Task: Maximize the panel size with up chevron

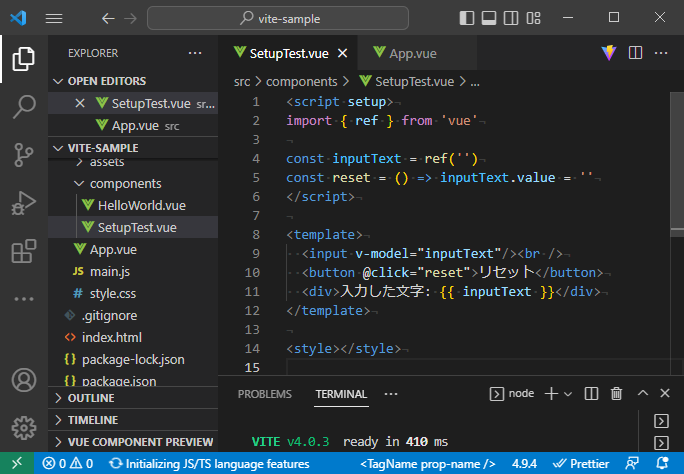Action: 643,393
